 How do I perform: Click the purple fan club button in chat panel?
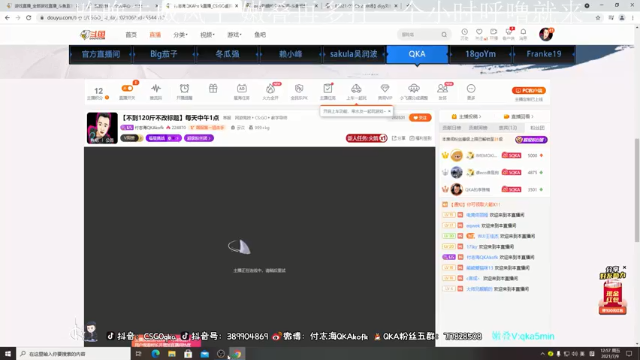click(531, 140)
